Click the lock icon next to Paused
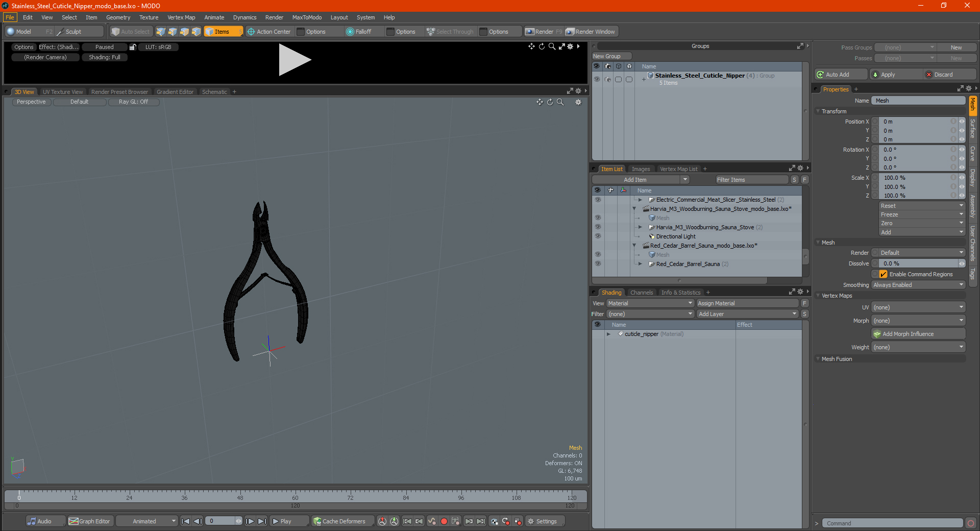Viewport: 980px width, 531px height. pos(133,47)
